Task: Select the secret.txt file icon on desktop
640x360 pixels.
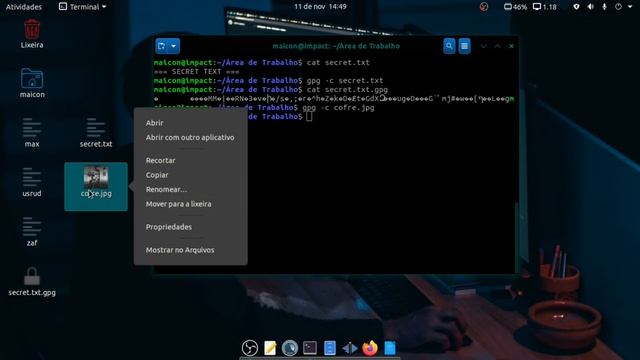Action: pyautogui.click(x=96, y=127)
